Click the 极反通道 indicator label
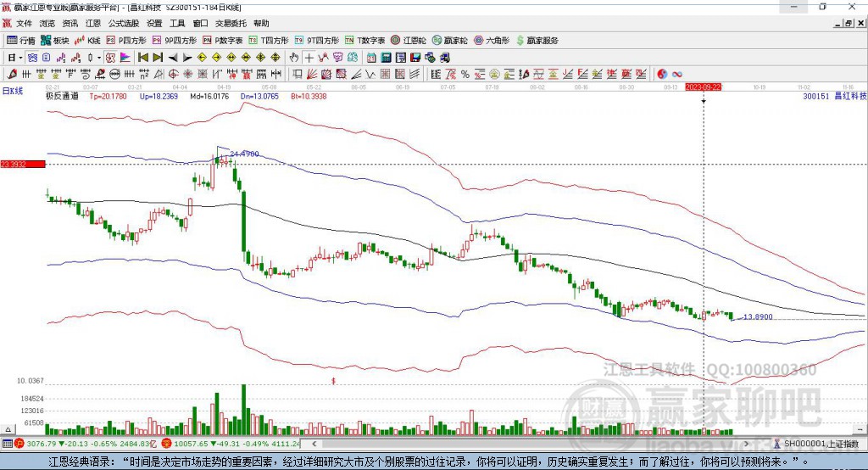Viewport: 868px width, 470px height. pos(62,96)
